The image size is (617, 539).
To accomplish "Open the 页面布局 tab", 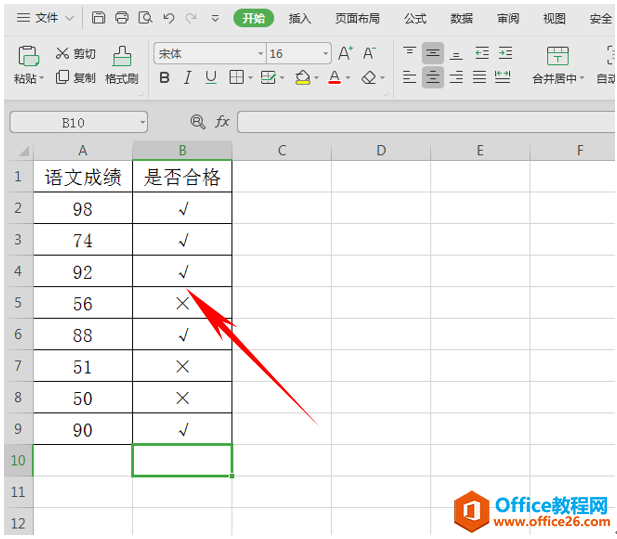I will point(357,18).
